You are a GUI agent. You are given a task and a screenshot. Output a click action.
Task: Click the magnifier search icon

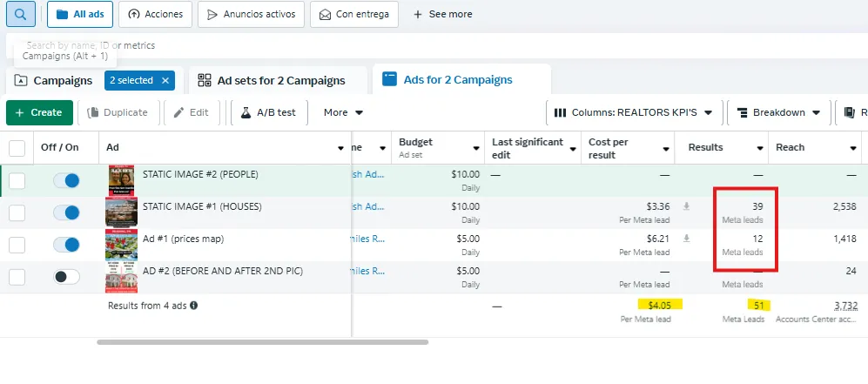(x=20, y=14)
